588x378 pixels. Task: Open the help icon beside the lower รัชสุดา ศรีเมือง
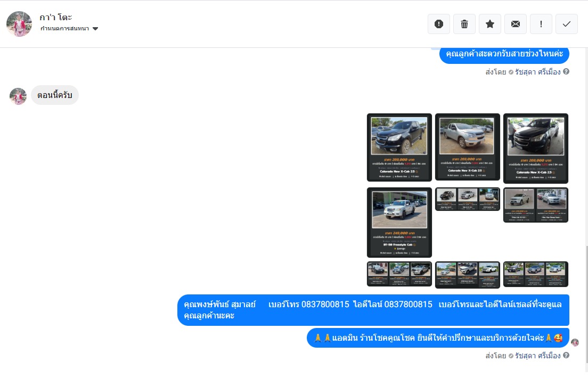pyautogui.click(x=566, y=355)
